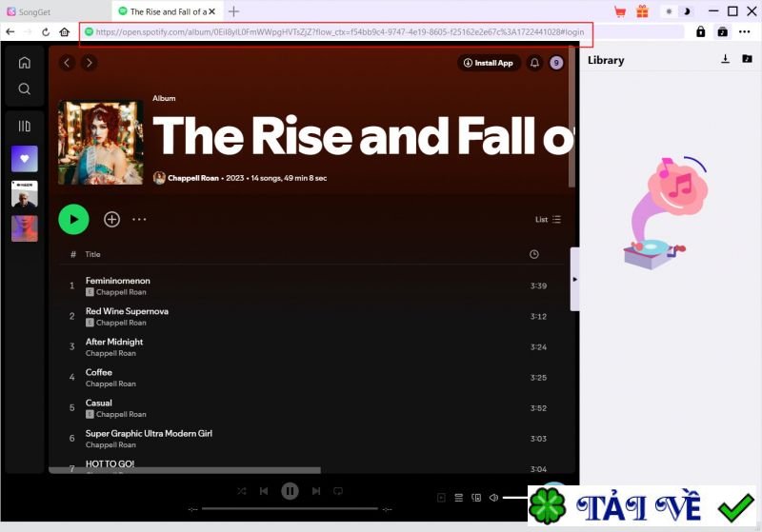Open the user profile avatar menu
Viewport: 762px width, 532px height.
pos(556,63)
